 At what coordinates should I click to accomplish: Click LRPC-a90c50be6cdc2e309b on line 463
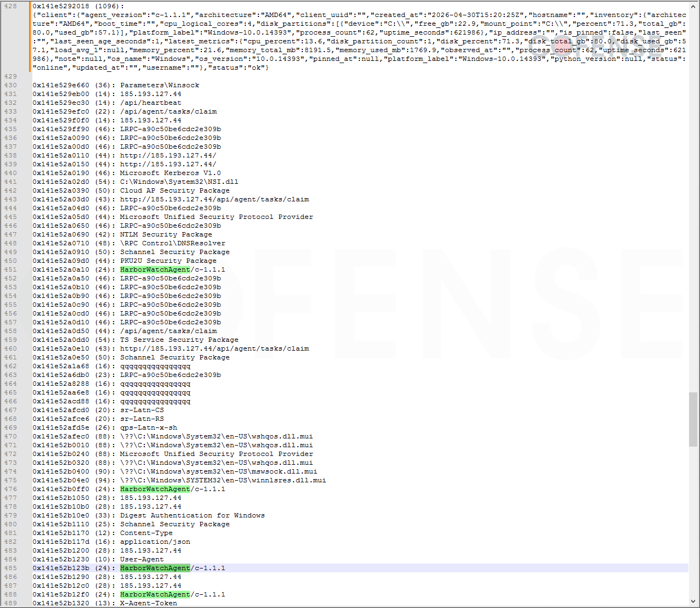pos(171,375)
